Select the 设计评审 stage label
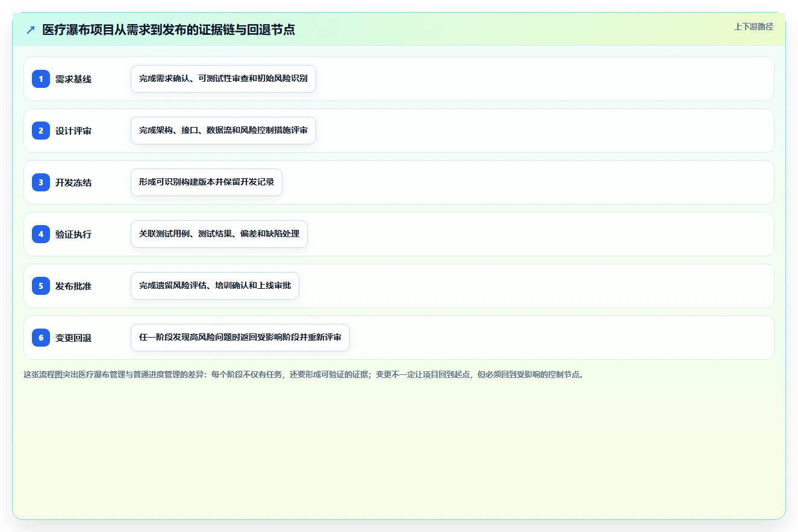 coord(73,131)
